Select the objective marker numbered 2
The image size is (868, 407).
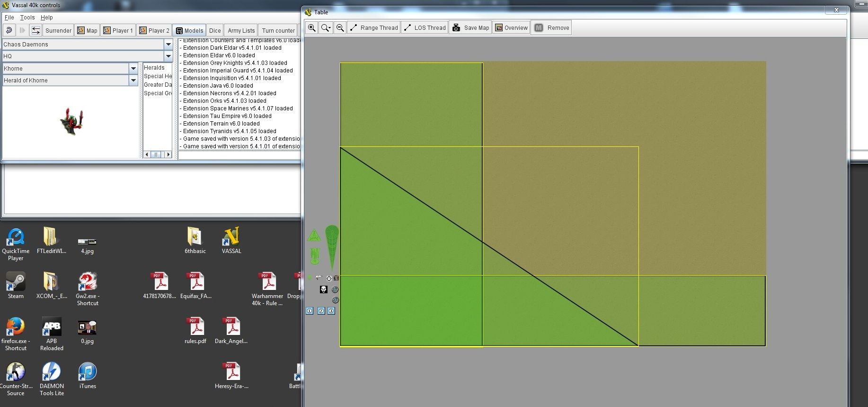(x=321, y=311)
